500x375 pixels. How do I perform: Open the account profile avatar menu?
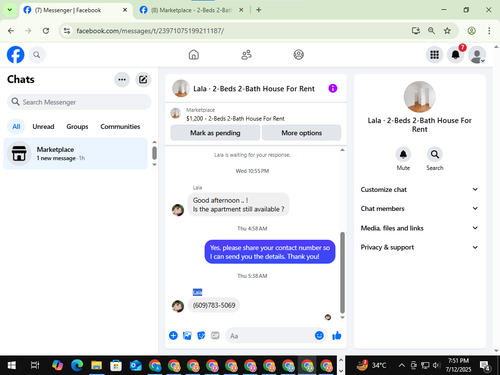pyautogui.click(x=477, y=55)
